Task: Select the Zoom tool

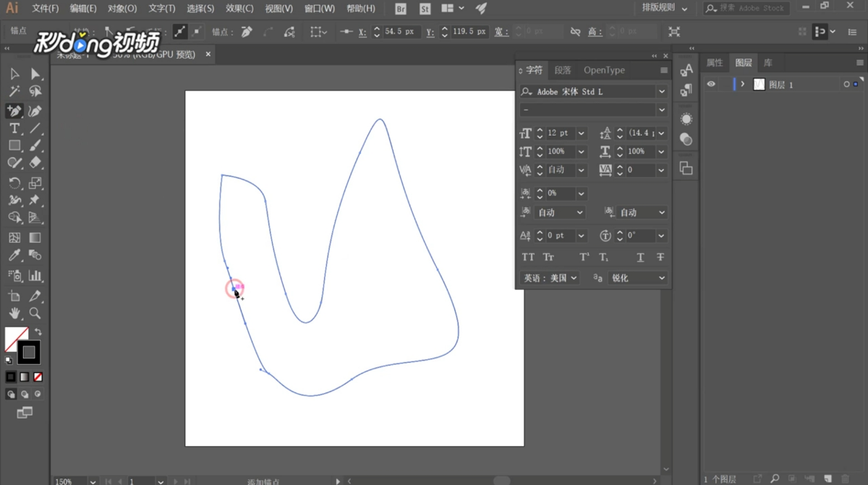Action: 35,313
